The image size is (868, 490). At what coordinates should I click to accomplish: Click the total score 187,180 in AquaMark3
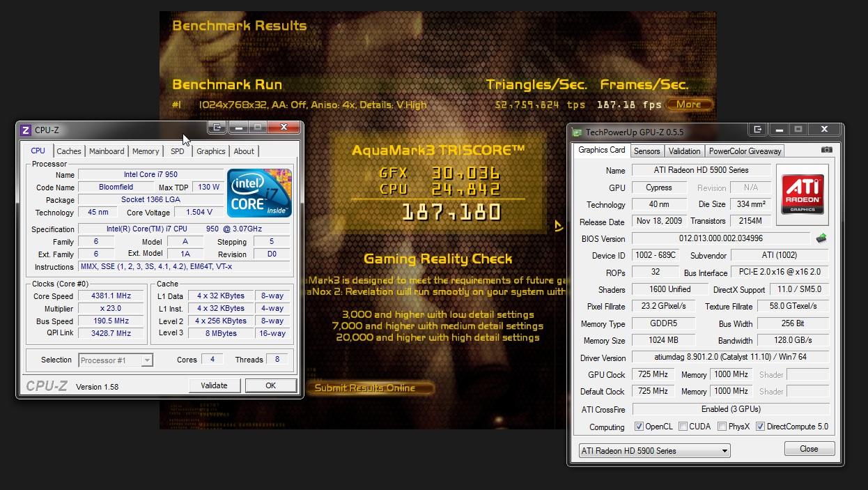pos(451,212)
